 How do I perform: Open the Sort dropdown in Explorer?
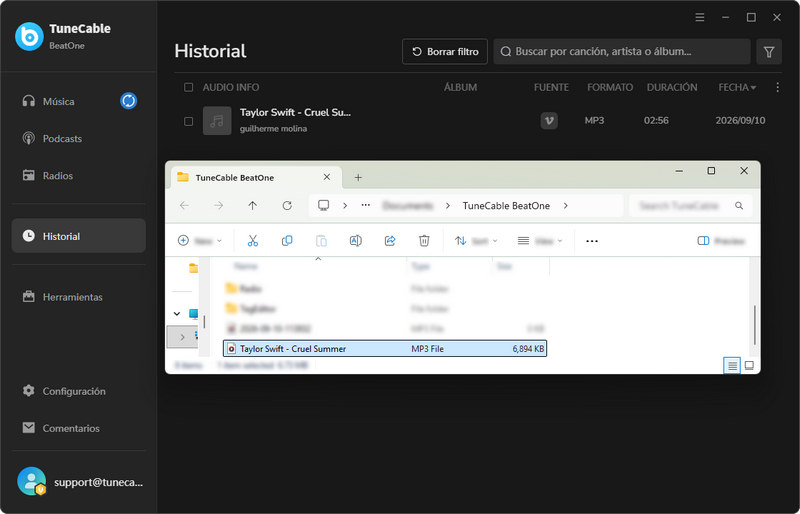click(x=476, y=241)
